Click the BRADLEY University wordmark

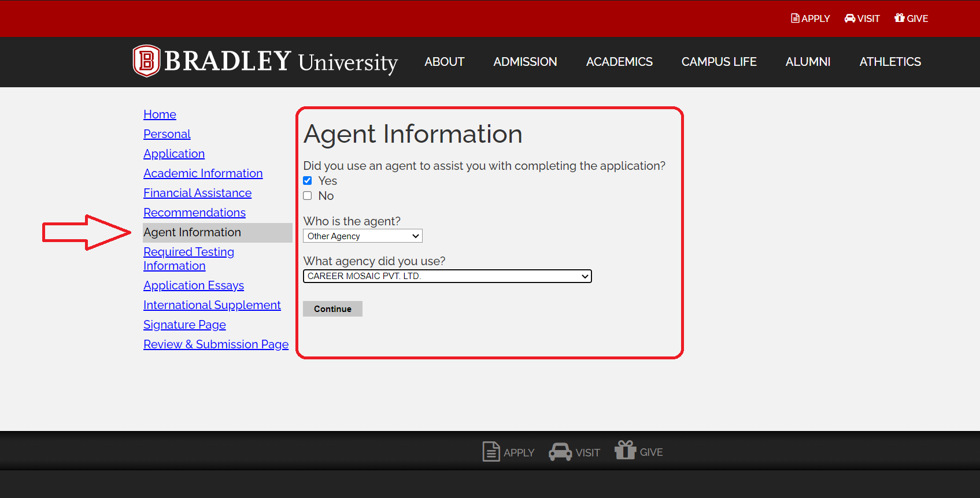[x=281, y=61]
